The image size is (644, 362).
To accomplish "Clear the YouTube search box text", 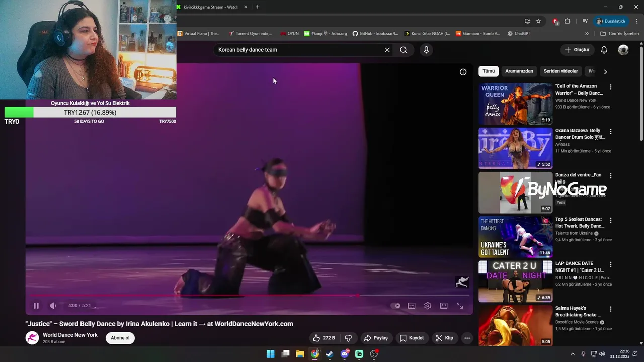I will 387,50.
